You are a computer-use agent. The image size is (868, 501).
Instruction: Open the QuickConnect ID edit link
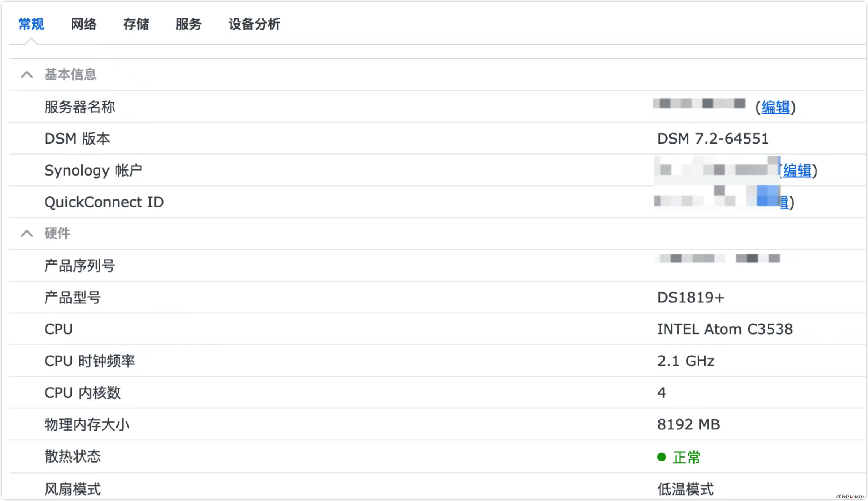pyautogui.click(x=784, y=202)
